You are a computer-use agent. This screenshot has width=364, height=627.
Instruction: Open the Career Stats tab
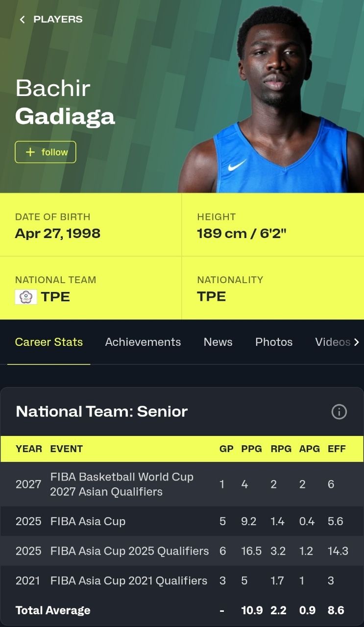click(x=49, y=342)
